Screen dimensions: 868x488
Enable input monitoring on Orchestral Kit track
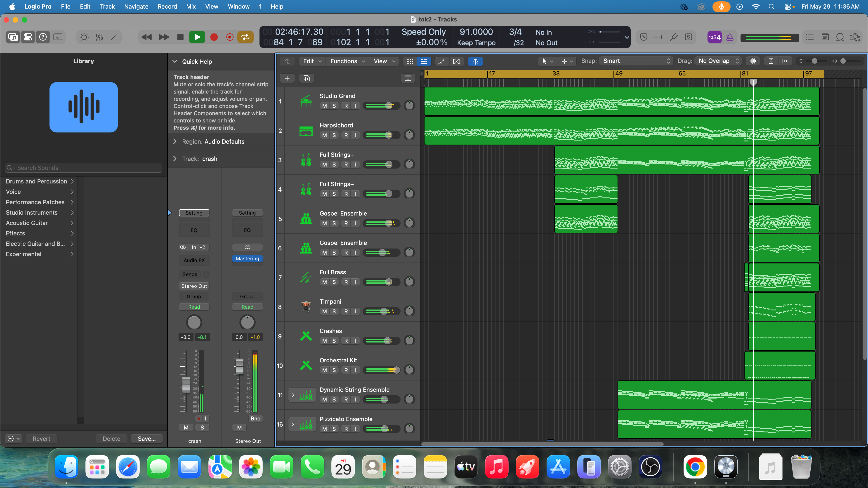point(355,370)
